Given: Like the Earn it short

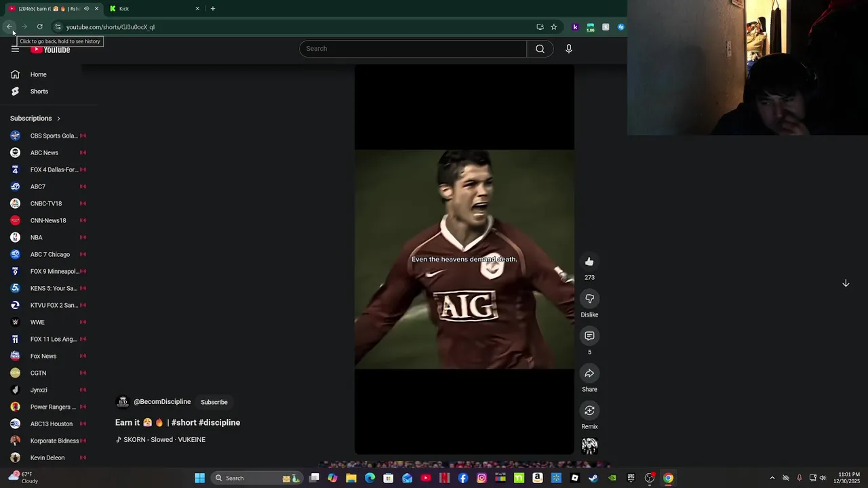Looking at the screenshot, I should coord(589,262).
